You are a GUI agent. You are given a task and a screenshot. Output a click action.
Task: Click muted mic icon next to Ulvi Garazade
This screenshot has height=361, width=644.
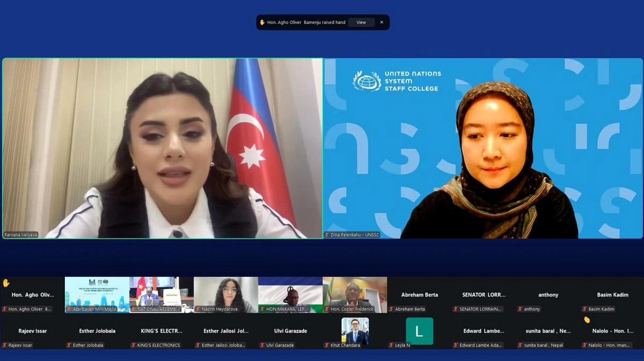pyautogui.click(x=262, y=345)
